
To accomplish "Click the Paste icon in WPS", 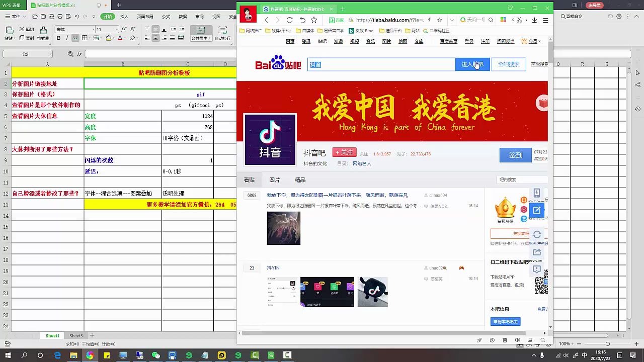I will pyautogui.click(x=9, y=30).
